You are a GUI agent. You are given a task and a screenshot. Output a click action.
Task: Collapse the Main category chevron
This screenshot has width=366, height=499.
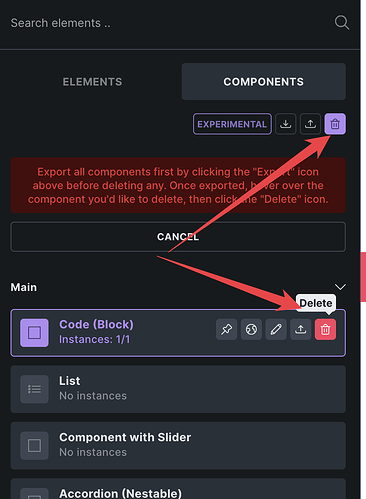pos(340,287)
